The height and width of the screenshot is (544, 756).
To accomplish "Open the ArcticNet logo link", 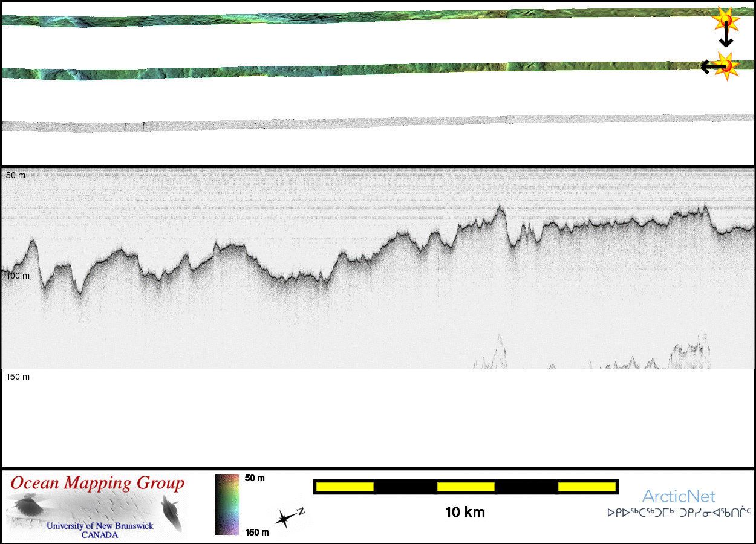I will coord(679,497).
